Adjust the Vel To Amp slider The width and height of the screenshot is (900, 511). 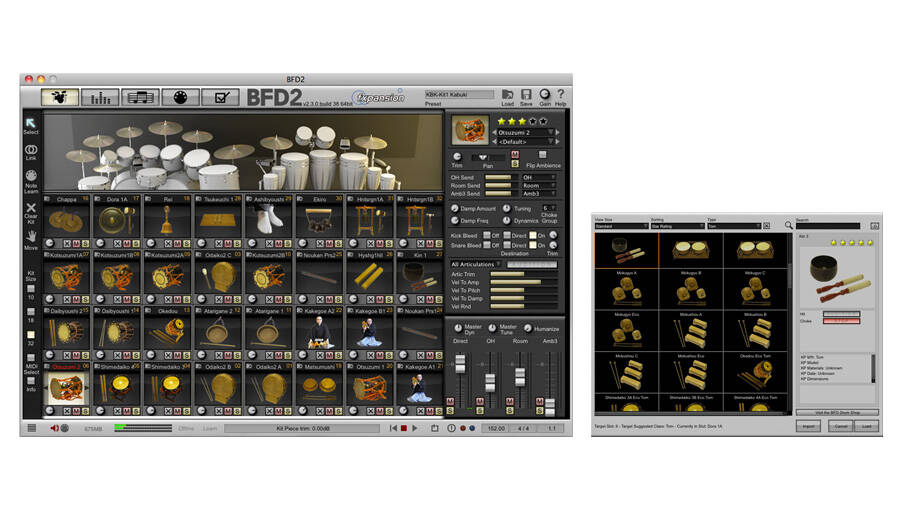point(523,282)
